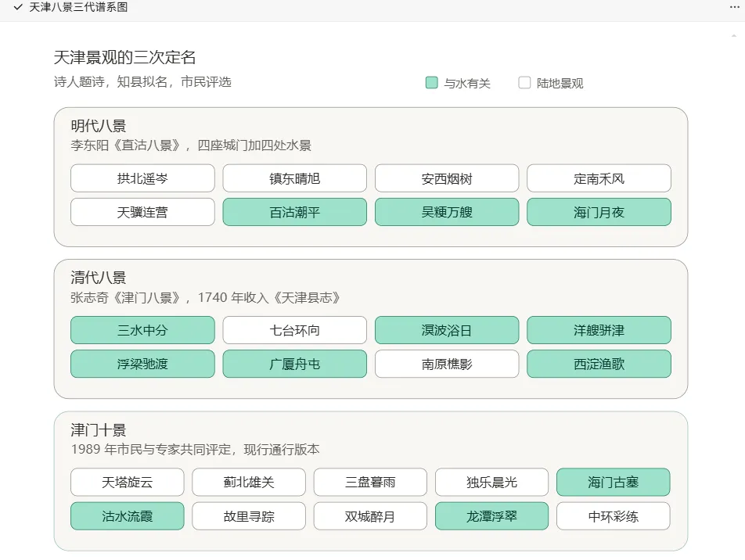Click the 天塔旋云 chip
Image resolution: width=745 pixels, height=560 pixels.
click(x=128, y=482)
